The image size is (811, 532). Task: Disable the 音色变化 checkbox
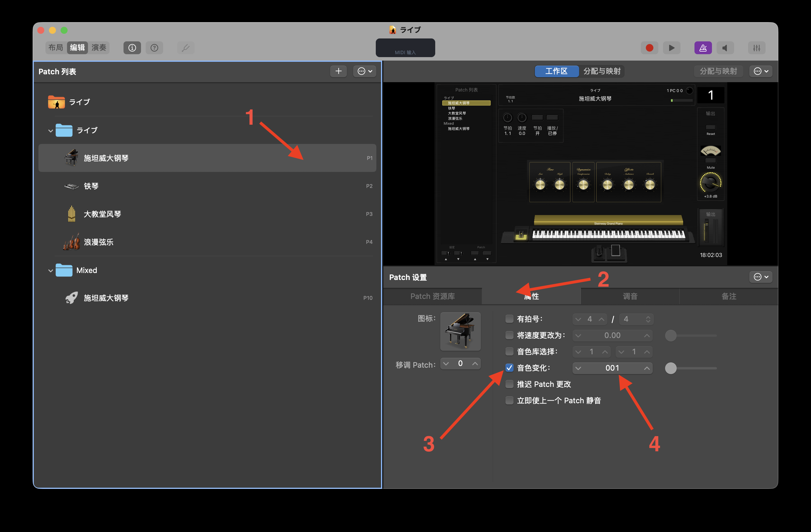pyautogui.click(x=509, y=368)
